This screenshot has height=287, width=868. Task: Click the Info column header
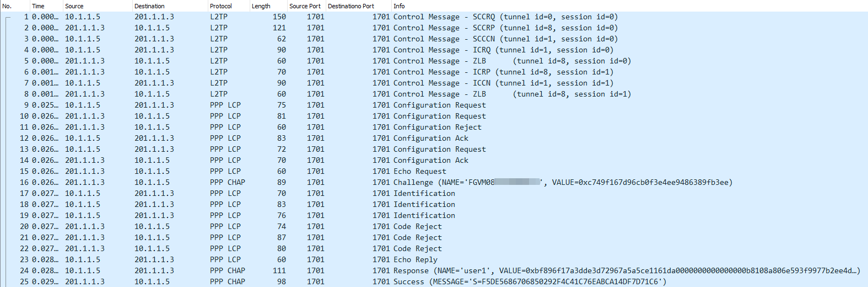coord(399,6)
